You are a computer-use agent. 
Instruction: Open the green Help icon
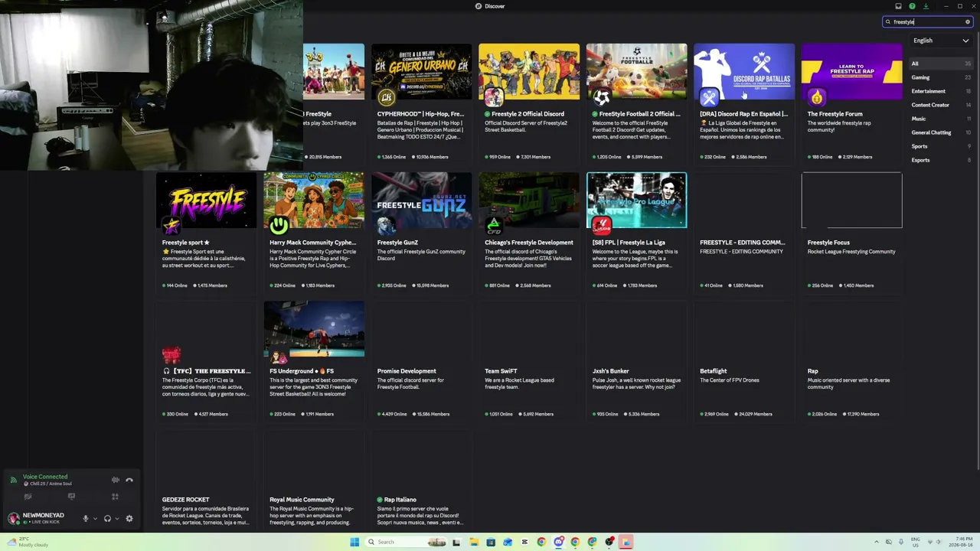tap(912, 6)
